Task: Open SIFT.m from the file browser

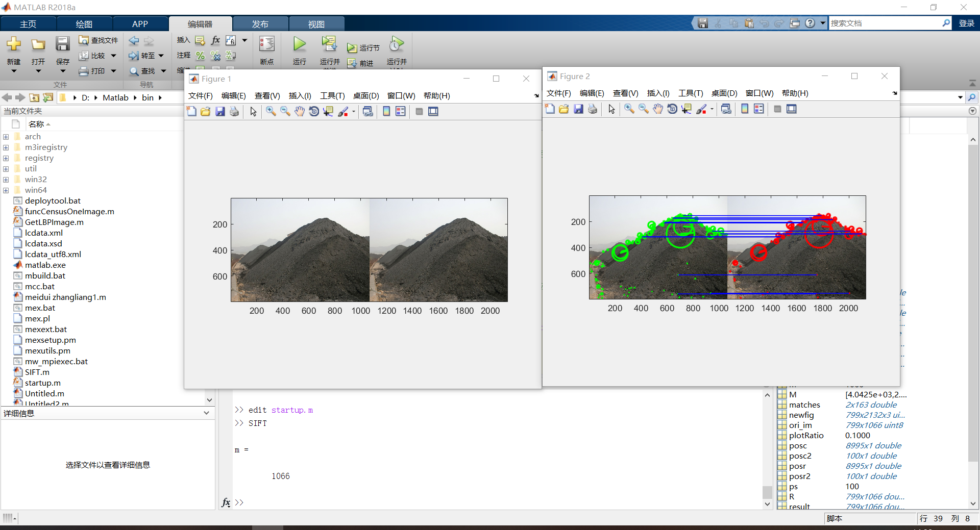Action: click(36, 372)
